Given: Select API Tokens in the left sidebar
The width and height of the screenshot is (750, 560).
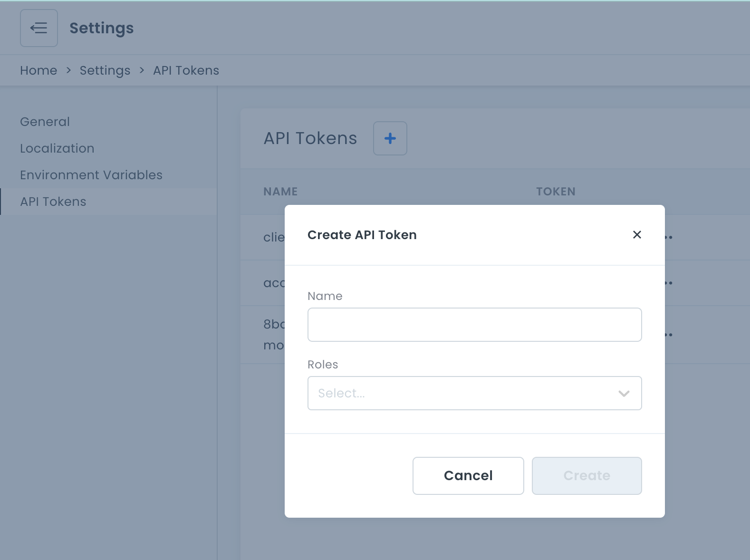Looking at the screenshot, I should coord(53,202).
